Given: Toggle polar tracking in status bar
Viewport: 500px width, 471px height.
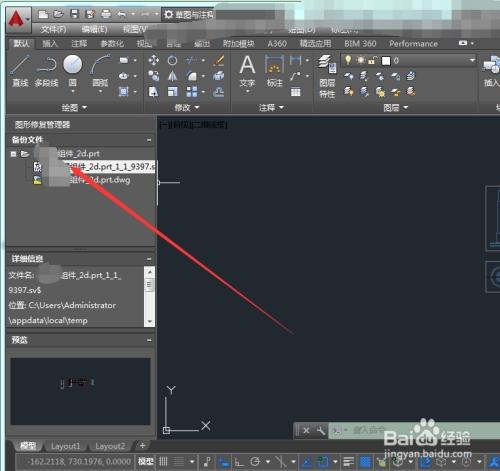Looking at the screenshot, I should pos(255,462).
